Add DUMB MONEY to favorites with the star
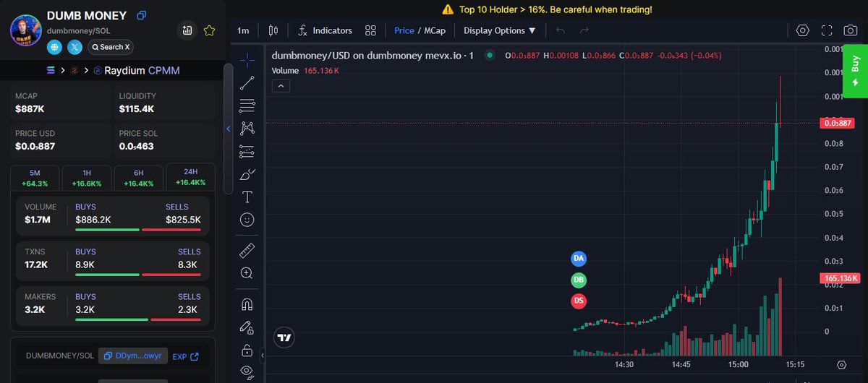 pos(209,30)
